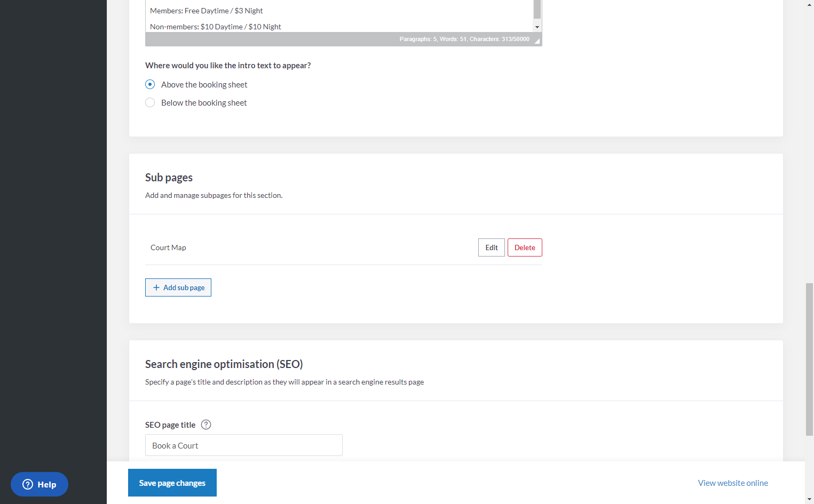Screen dimensions: 814x504
Task: Click the intro text editor scrollbar thumb
Action: tap(537, 9)
